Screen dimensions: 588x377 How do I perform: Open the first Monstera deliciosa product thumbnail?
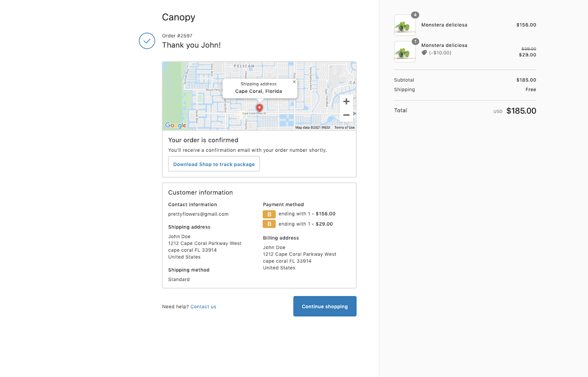click(x=405, y=25)
